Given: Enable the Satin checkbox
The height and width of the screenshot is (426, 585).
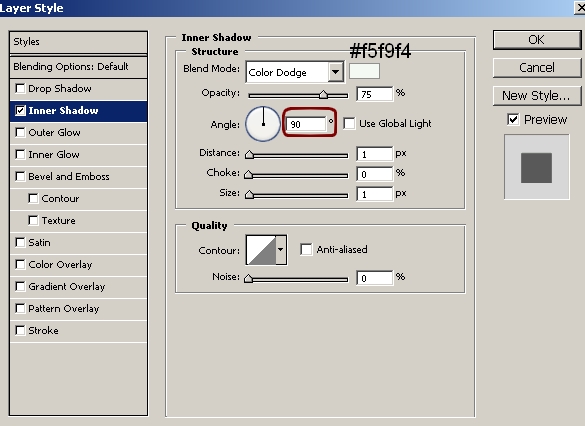Looking at the screenshot, I should pyautogui.click(x=20, y=242).
